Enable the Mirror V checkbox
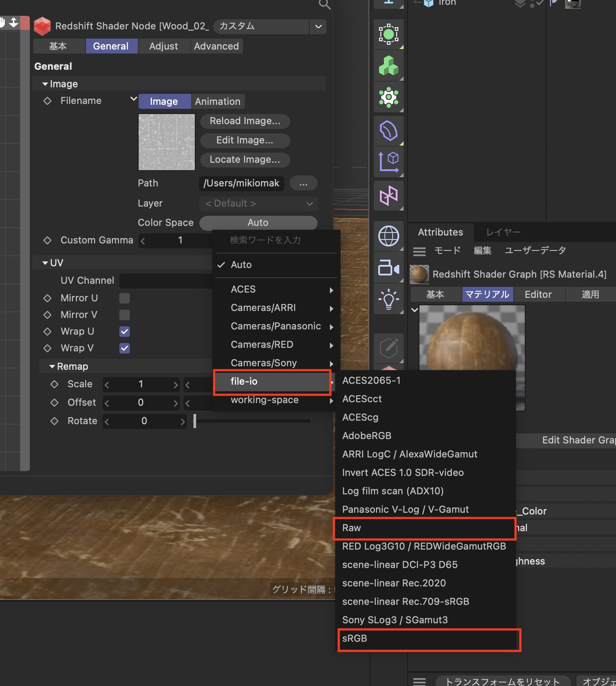The height and width of the screenshot is (686, 616). point(125,315)
